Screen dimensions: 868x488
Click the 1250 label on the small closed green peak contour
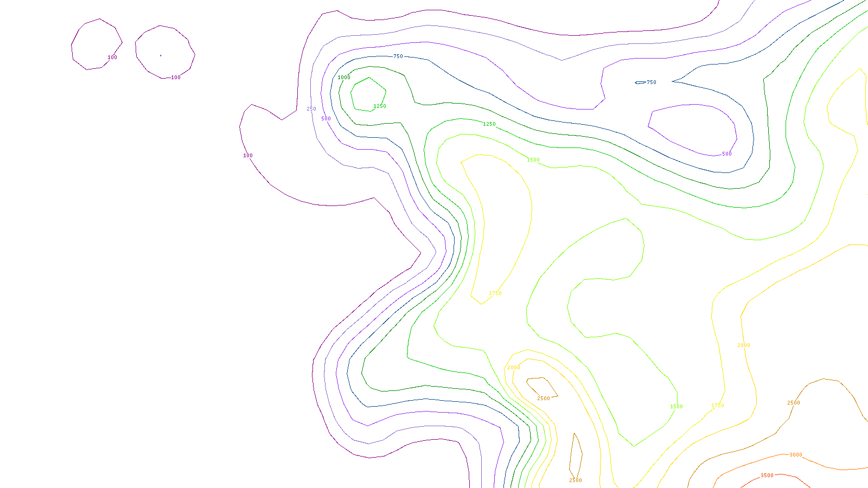380,106
